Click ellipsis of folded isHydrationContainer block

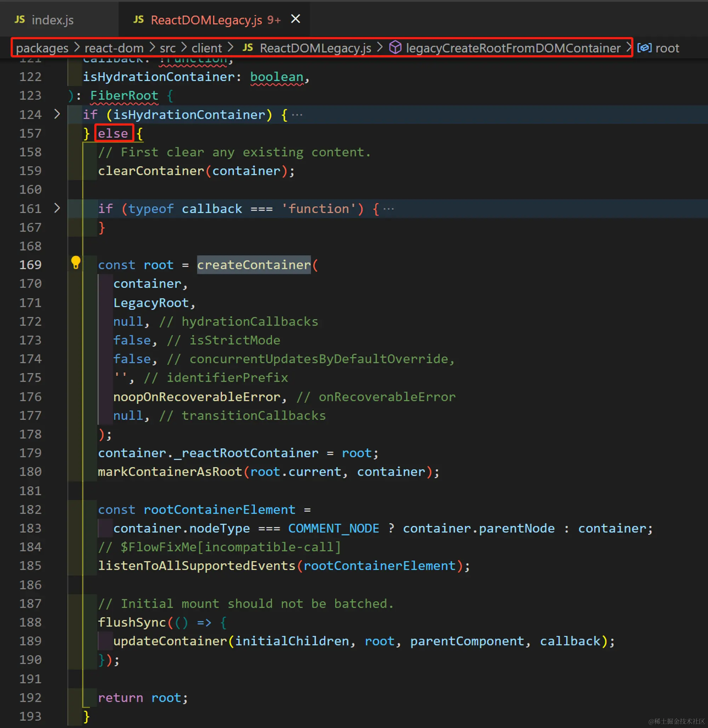(x=297, y=115)
